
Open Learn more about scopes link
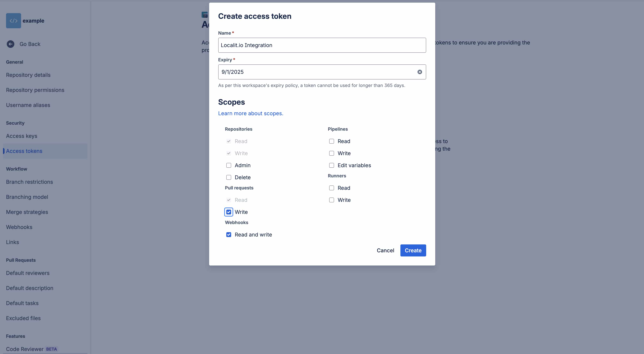point(251,113)
